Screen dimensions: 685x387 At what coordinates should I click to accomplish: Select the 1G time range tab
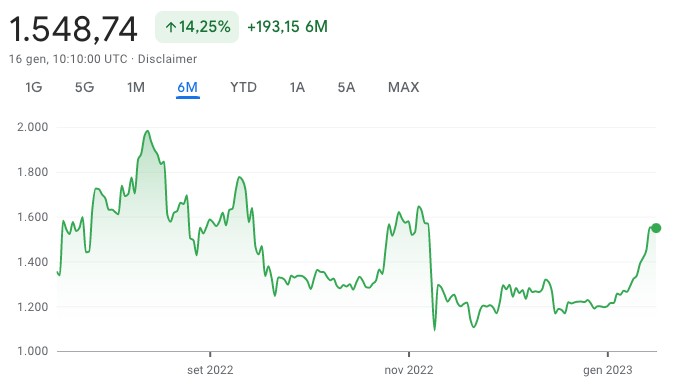point(34,87)
